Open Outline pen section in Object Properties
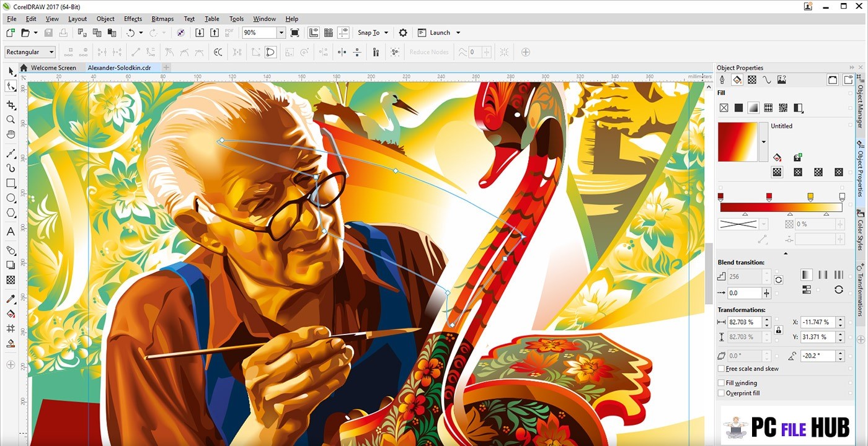868x446 pixels. point(722,80)
